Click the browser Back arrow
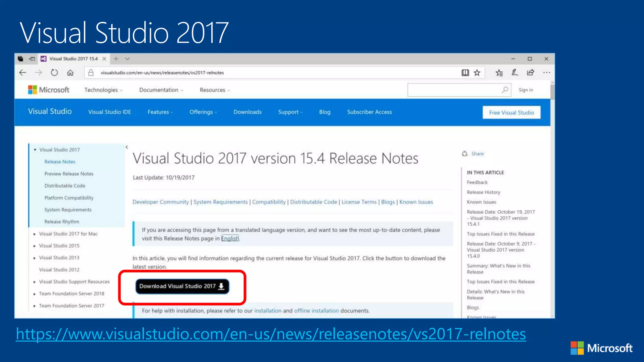Screen dimensions: 644x362 [23, 73]
